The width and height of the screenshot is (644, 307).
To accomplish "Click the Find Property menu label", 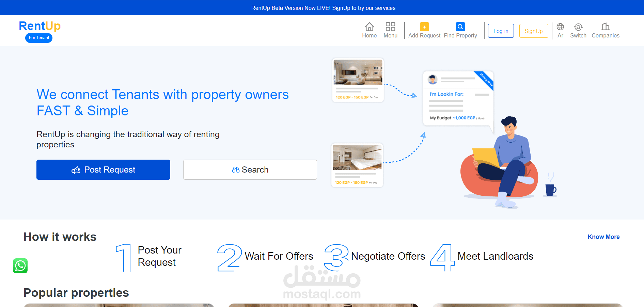I will pyautogui.click(x=460, y=35).
